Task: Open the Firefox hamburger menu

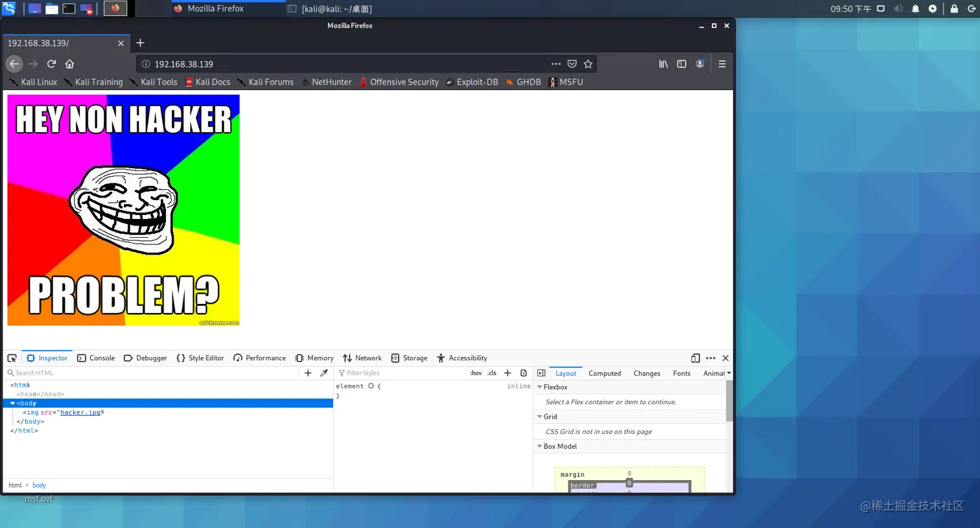Action: coord(722,64)
